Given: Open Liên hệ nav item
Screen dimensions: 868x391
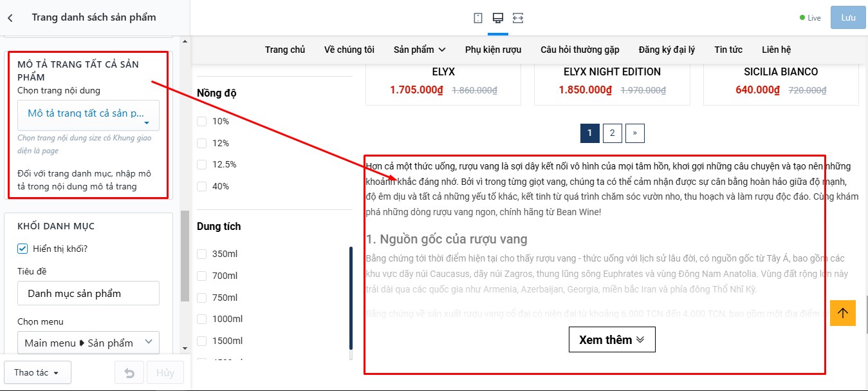Looking at the screenshot, I should click(776, 50).
